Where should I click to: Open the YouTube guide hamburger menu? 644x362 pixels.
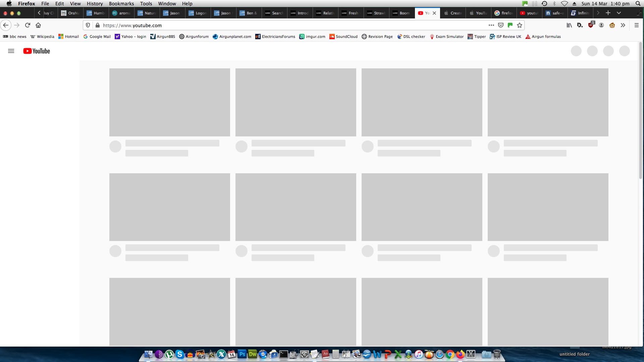coord(11,51)
